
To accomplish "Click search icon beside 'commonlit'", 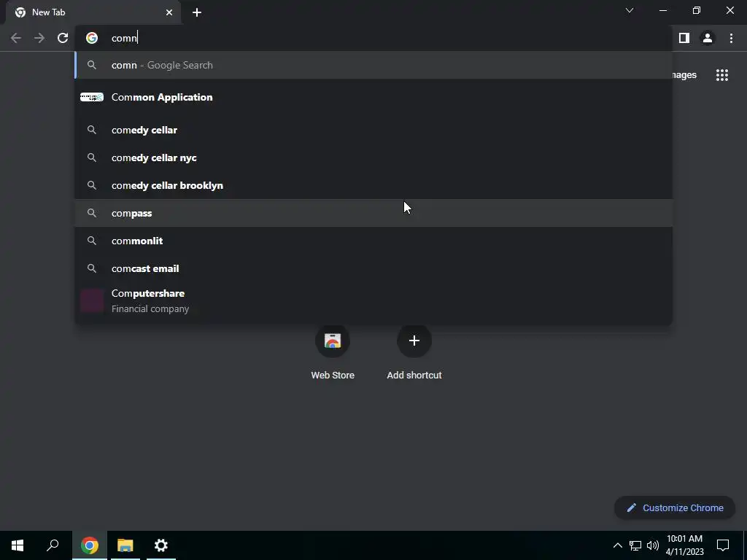I will [92, 241].
